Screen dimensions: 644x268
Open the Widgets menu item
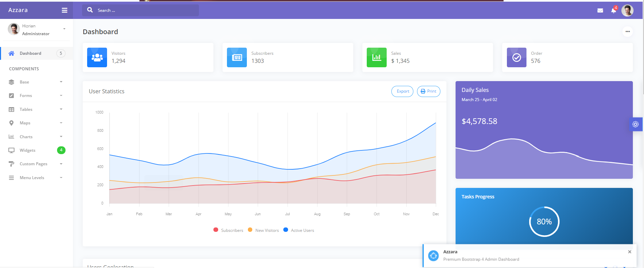coord(36,150)
